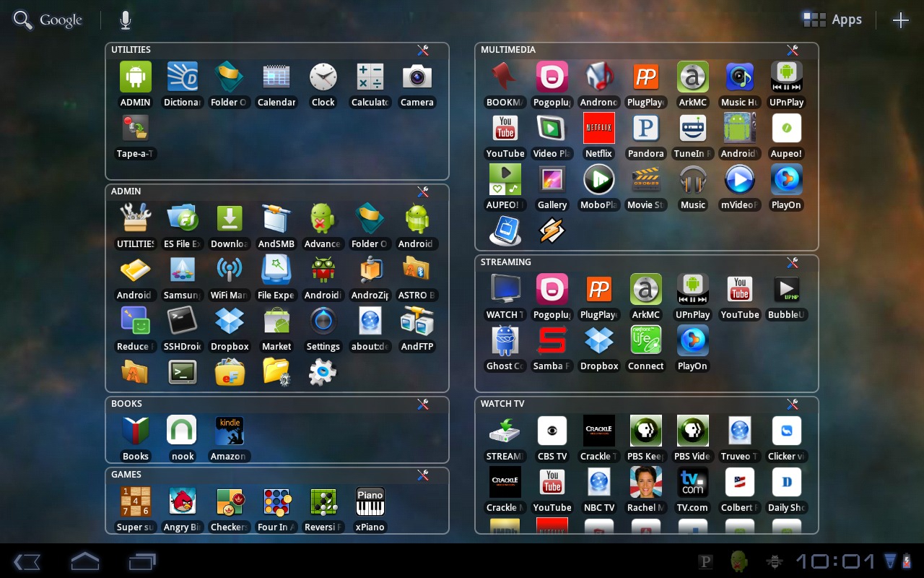
Task: Open the Four In A Row game
Action: click(x=276, y=509)
